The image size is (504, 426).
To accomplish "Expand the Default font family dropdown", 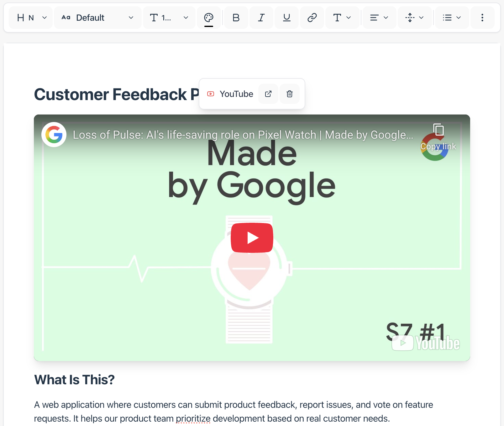I will [97, 18].
